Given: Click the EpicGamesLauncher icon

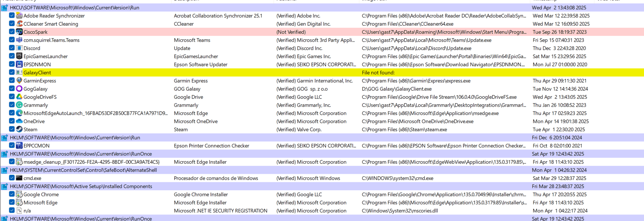Looking at the screenshot, I should (19, 56).
